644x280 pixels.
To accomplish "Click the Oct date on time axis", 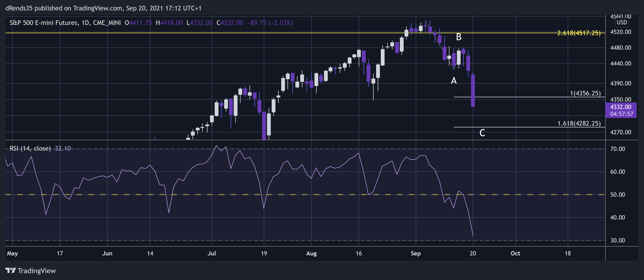I will (x=515, y=254).
